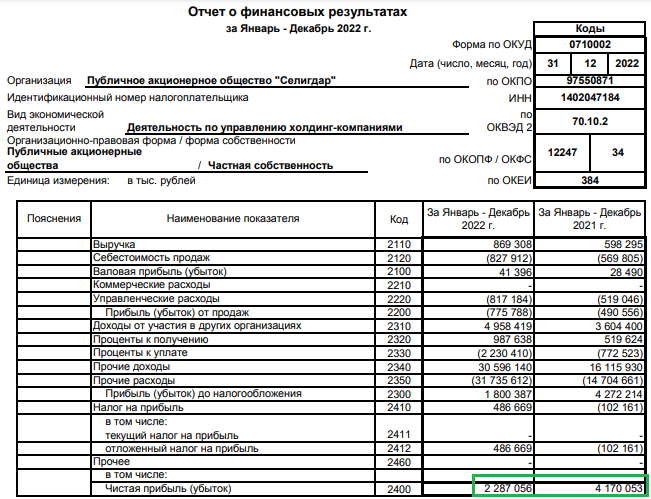Image resolution: width=651 pixels, height=499 pixels.
Task: Click the 'Коды' header cell
Action: [590, 29]
